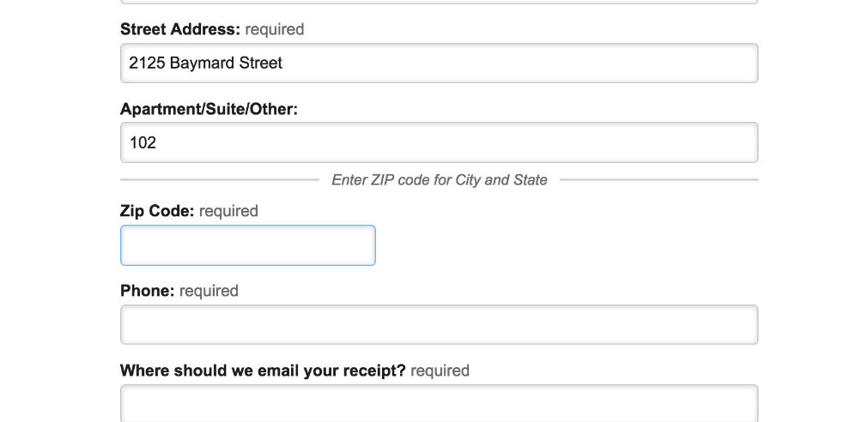Viewport: 868px width, 422px height.
Task: Place cursor in '2125 Baymard Street' text
Action: (x=206, y=63)
